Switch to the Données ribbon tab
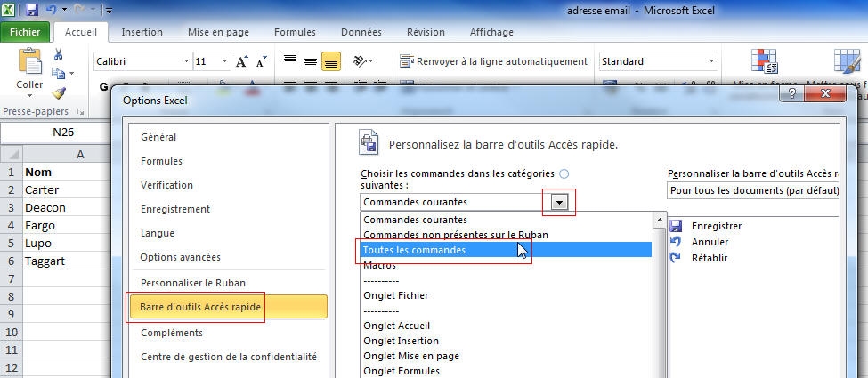This screenshot has width=868, height=378. click(x=361, y=32)
